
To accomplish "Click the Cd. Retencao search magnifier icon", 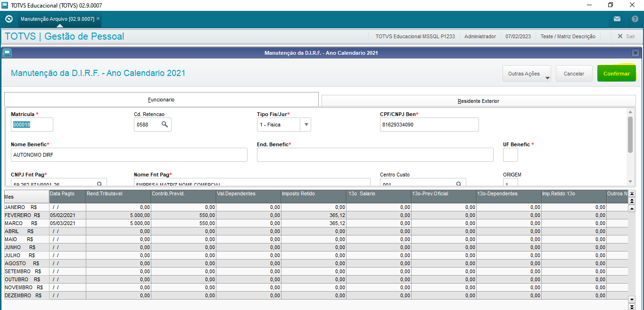I will [x=165, y=125].
